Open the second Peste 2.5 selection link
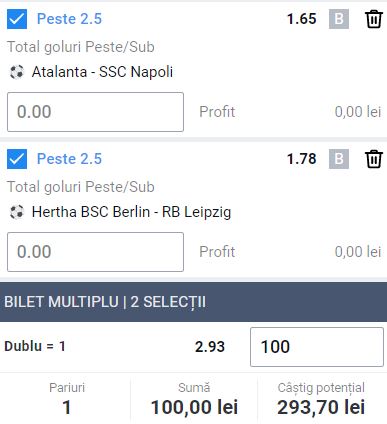This screenshot has width=387, height=424. coord(69,159)
